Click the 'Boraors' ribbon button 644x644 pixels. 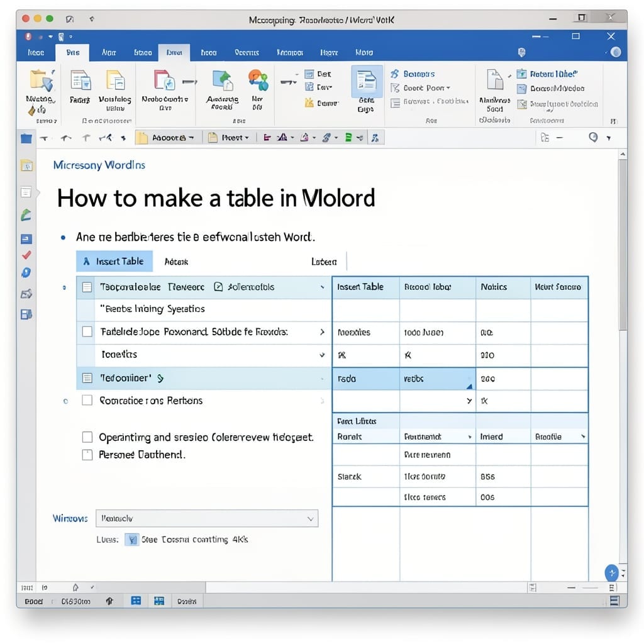[413, 74]
